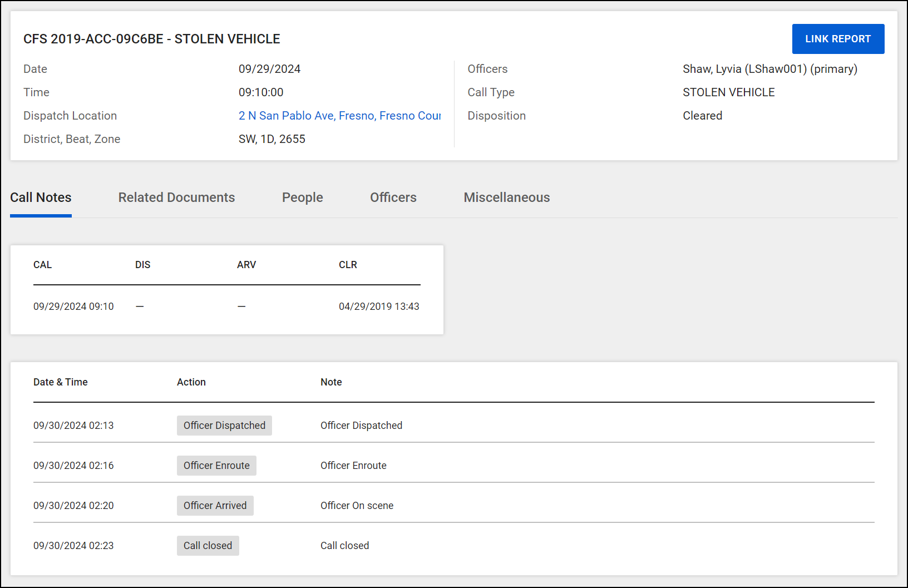Click the CLR timestamp 04/29/2019 13:43
The width and height of the screenshot is (908, 588).
[x=379, y=306]
